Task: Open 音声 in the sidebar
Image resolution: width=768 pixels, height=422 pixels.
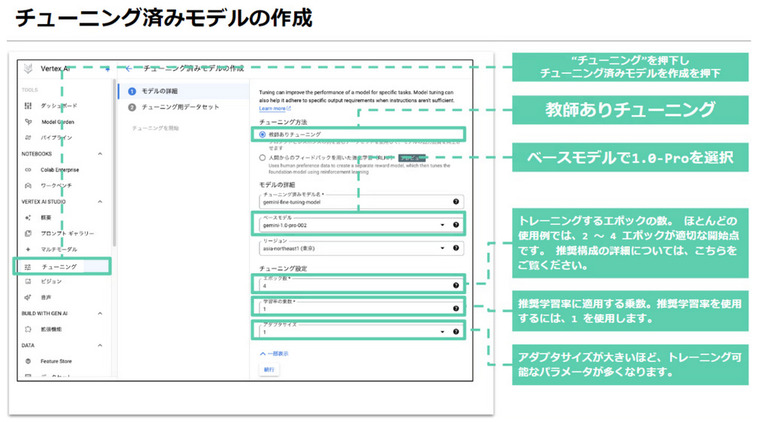Action: [x=46, y=297]
